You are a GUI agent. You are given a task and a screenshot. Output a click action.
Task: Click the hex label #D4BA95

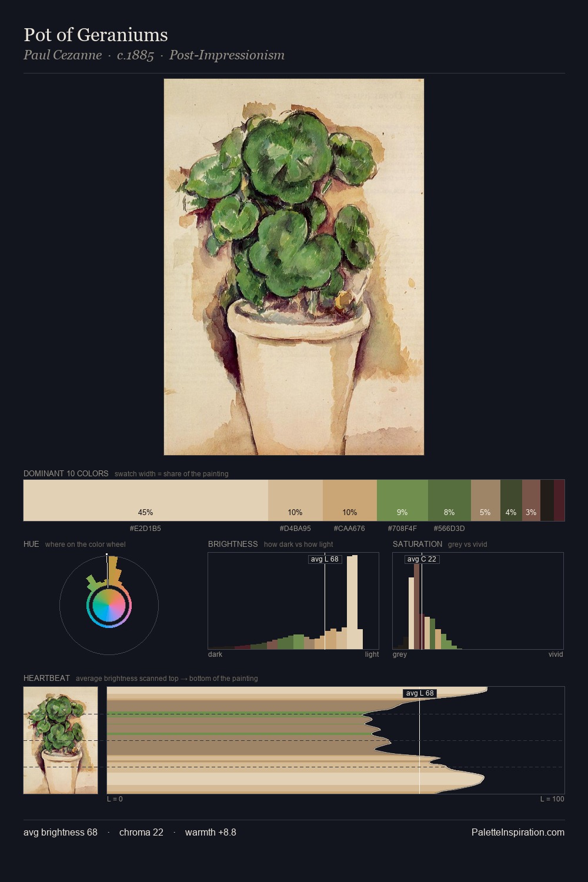tap(295, 529)
